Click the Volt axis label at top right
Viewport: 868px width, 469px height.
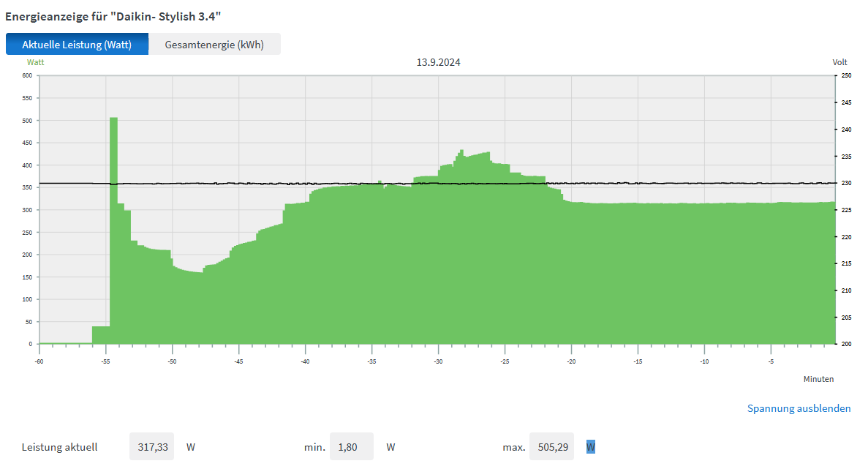[x=839, y=62]
